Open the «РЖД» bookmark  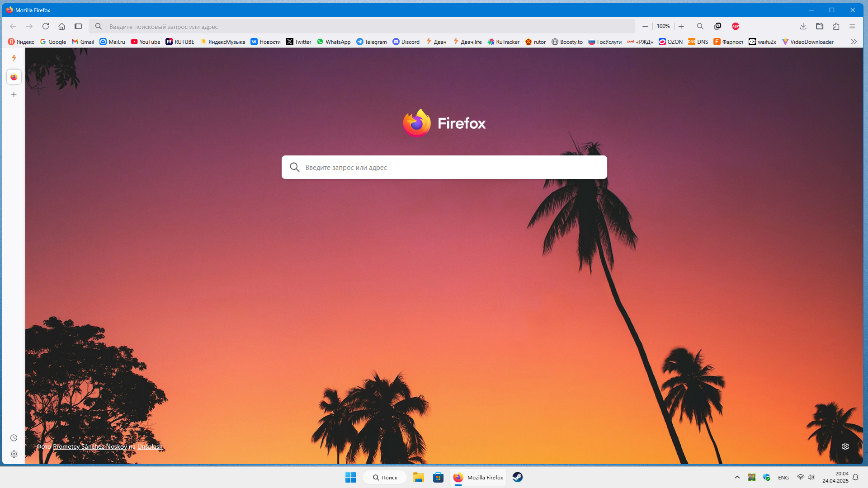click(x=641, y=42)
